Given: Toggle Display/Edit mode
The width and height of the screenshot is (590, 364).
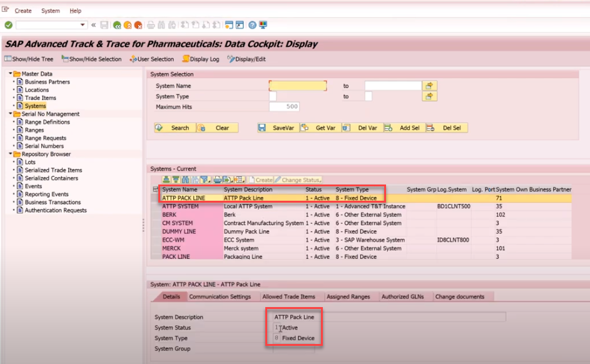Looking at the screenshot, I should [x=247, y=59].
